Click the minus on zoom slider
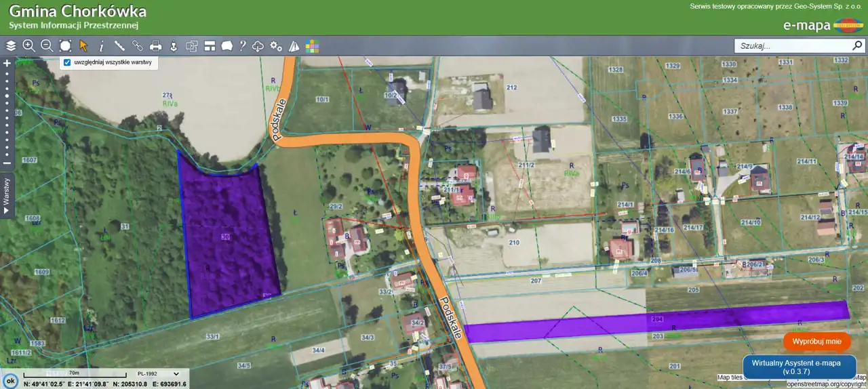The height and width of the screenshot is (389, 868). (7, 163)
